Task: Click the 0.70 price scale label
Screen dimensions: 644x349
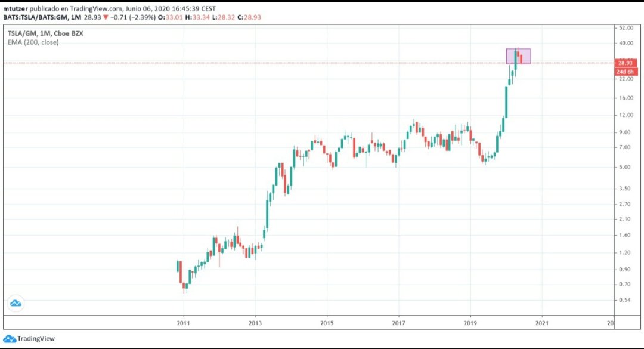Action: 625,285
